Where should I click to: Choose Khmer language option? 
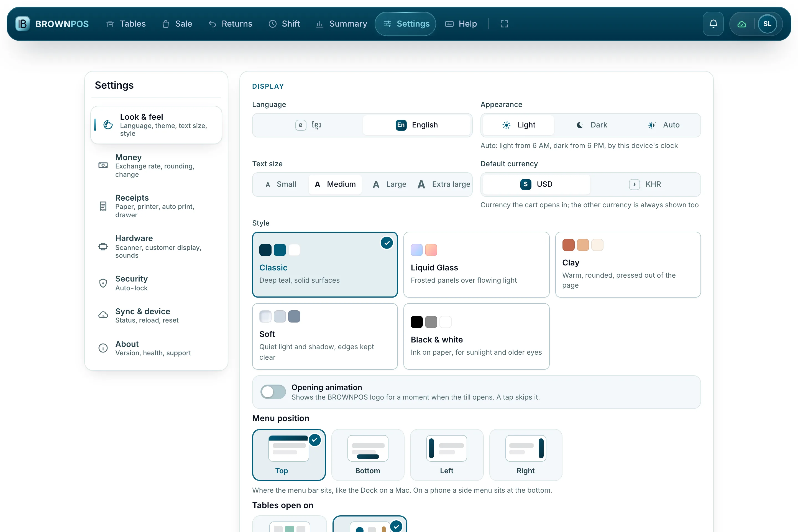(x=308, y=125)
